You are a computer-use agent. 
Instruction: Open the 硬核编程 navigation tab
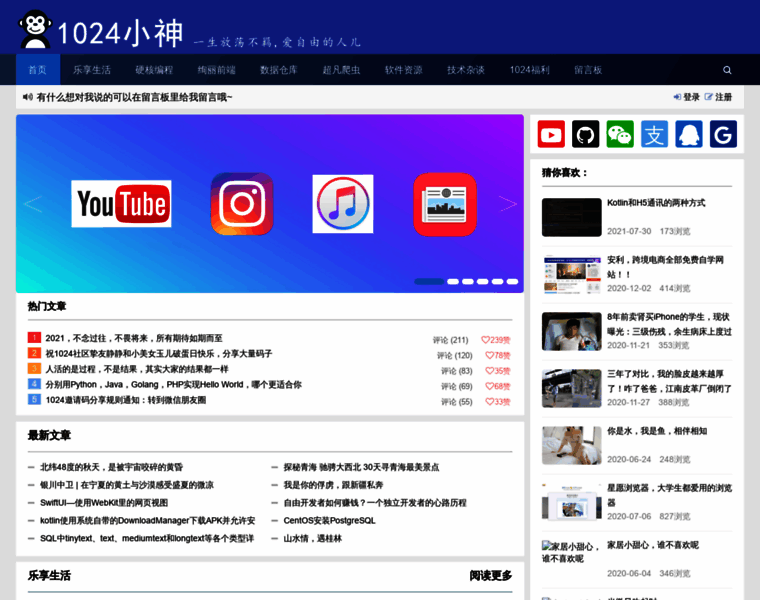[154, 70]
